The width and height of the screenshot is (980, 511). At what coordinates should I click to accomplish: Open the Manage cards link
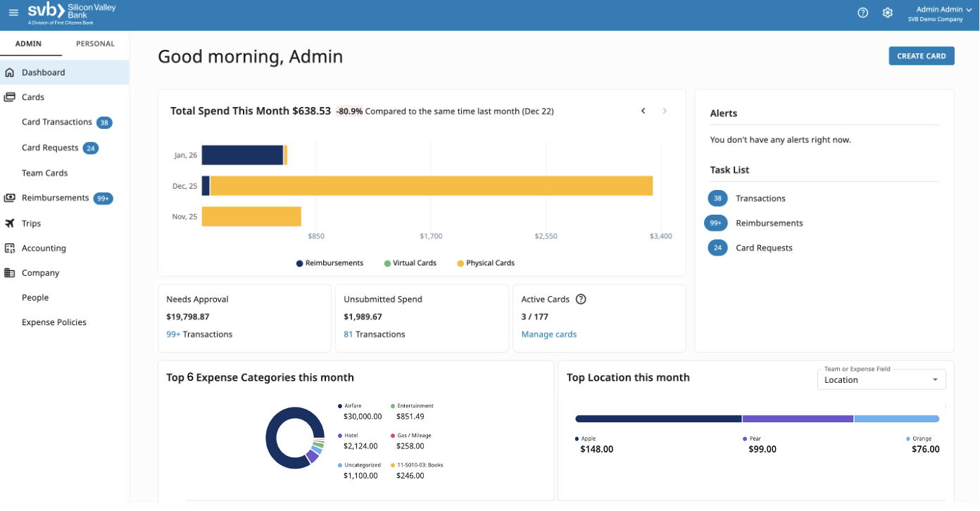548,334
